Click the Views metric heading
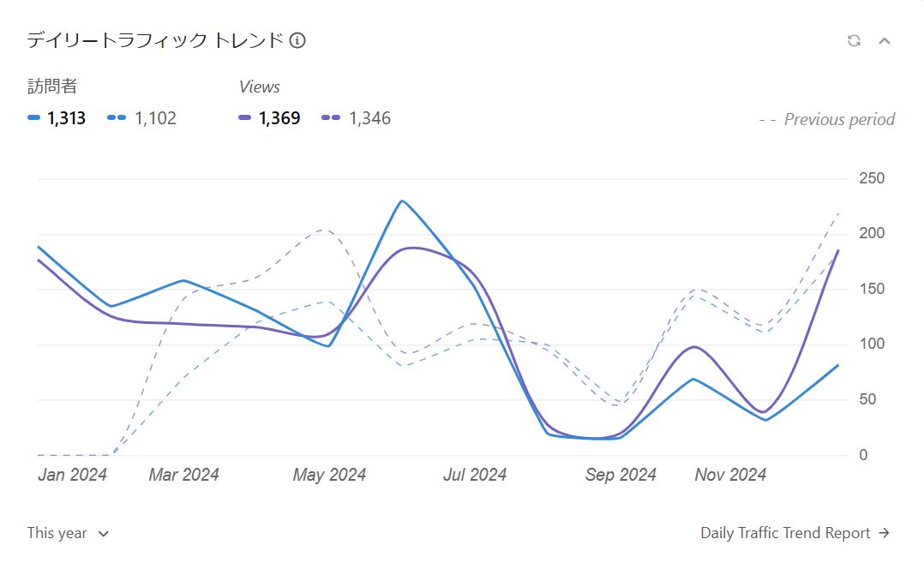 click(x=259, y=87)
